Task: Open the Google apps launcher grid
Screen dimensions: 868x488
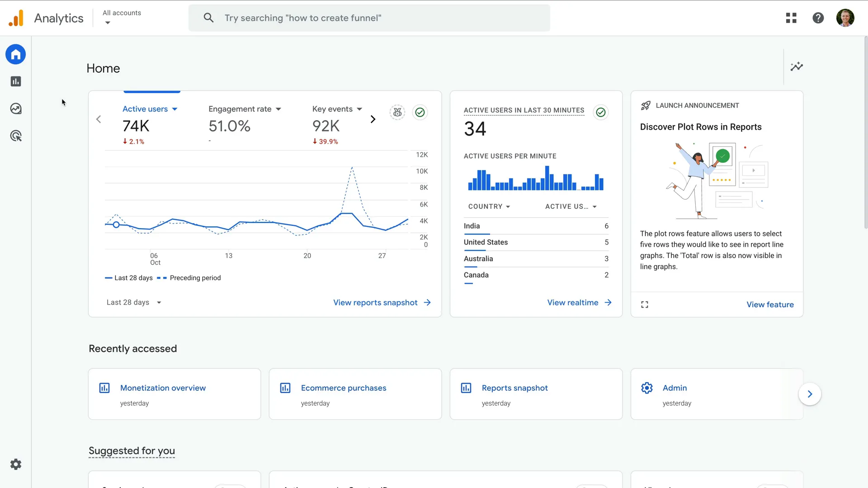Action: tap(791, 18)
